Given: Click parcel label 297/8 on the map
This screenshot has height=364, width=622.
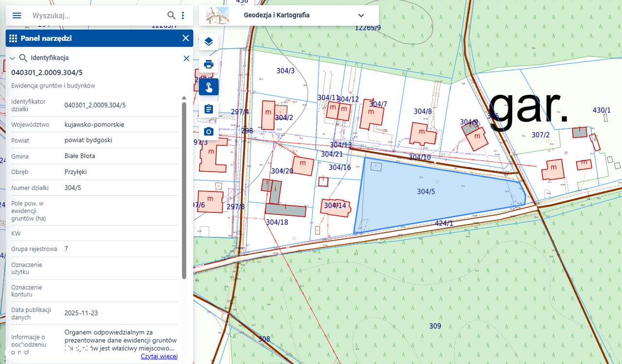Looking at the screenshot, I should [236, 207].
